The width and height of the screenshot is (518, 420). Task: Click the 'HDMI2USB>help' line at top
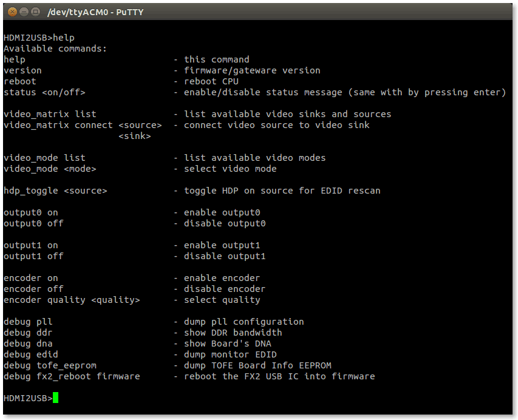coord(39,38)
